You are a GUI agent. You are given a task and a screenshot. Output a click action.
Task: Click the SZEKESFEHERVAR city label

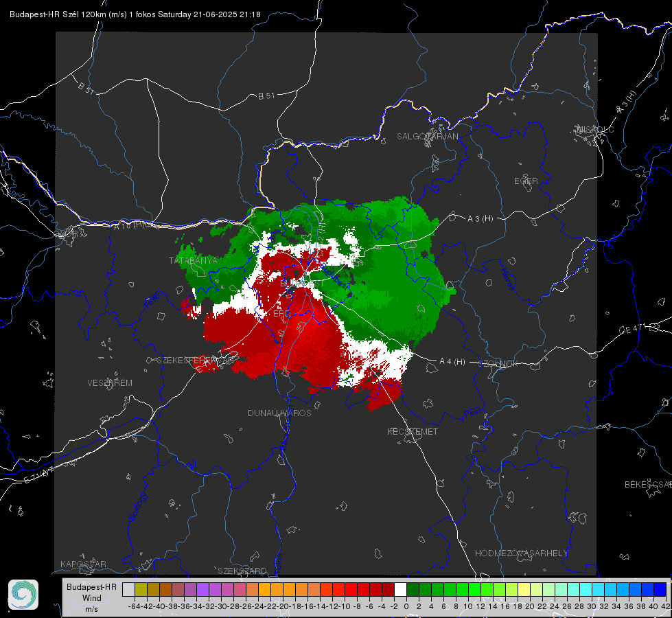[x=197, y=360]
